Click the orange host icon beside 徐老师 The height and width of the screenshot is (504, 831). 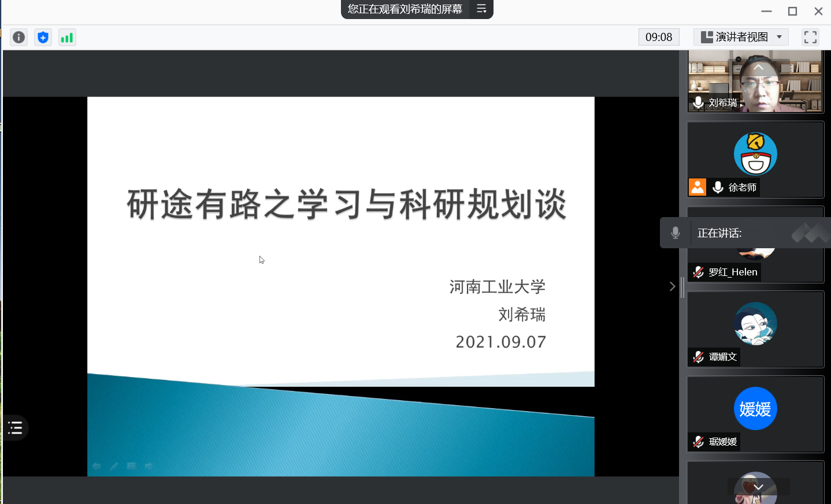[698, 187]
